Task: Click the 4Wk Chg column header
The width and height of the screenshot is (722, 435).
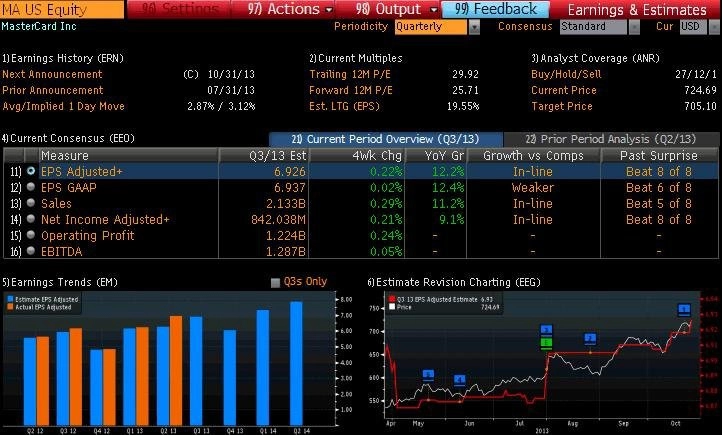Action: 357,156
